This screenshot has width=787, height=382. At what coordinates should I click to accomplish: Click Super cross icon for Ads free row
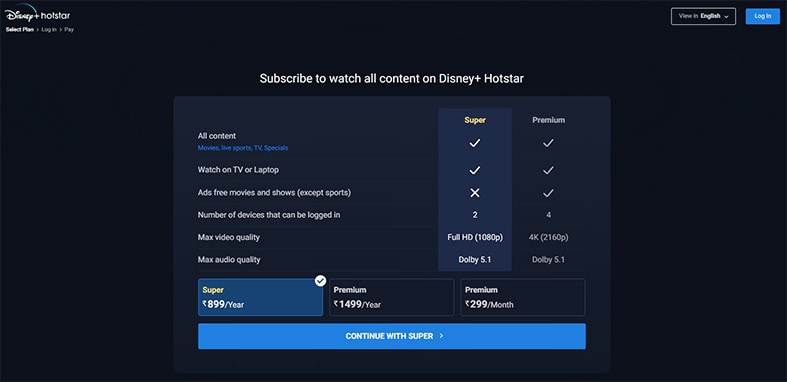pos(475,193)
